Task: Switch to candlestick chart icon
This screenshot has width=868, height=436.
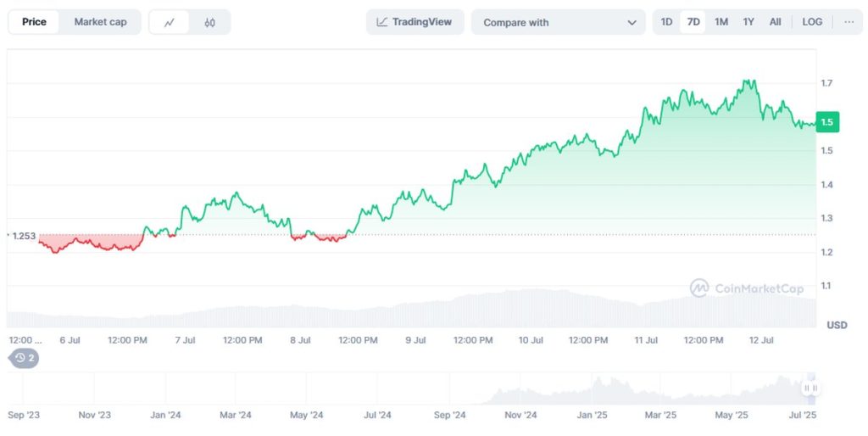Action: point(209,23)
